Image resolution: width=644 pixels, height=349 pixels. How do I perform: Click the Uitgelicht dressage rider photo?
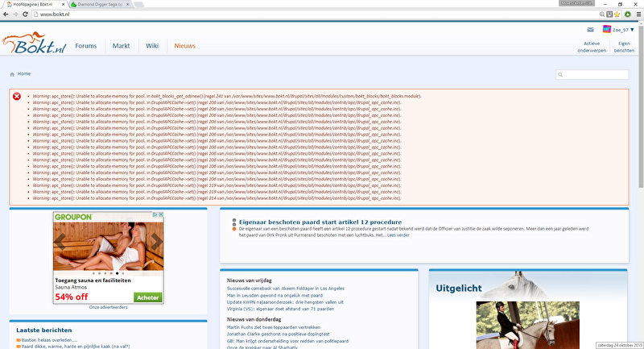(528, 325)
